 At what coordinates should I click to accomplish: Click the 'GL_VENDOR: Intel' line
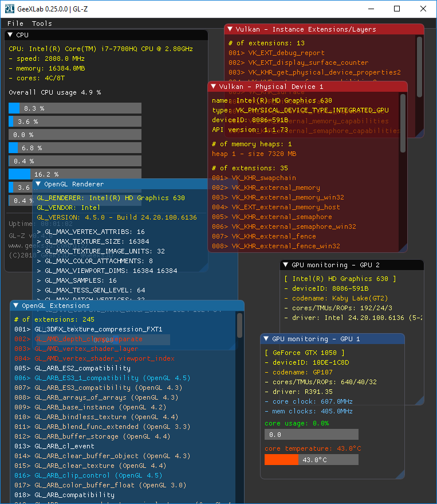[68, 208]
